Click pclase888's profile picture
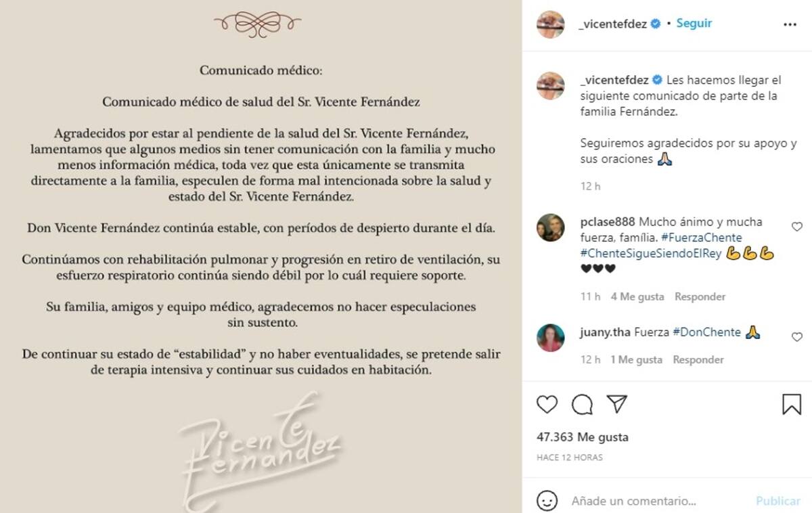The width and height of the screenshot is (812, 513). click(x=551, y=227)
